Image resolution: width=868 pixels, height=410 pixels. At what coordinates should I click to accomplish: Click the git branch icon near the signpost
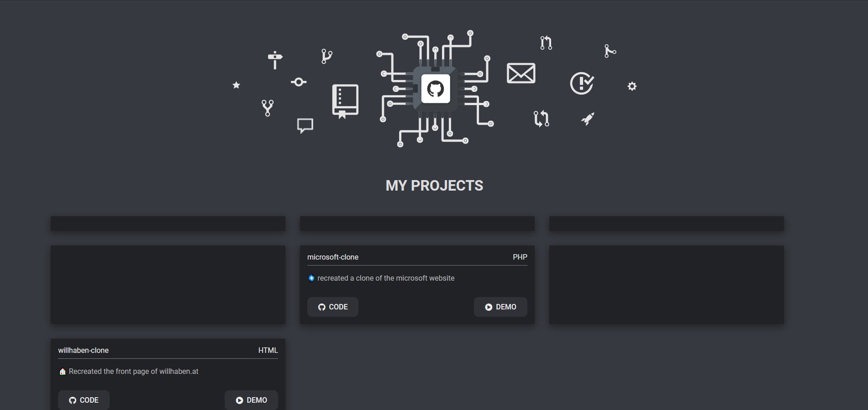[326, 56]
